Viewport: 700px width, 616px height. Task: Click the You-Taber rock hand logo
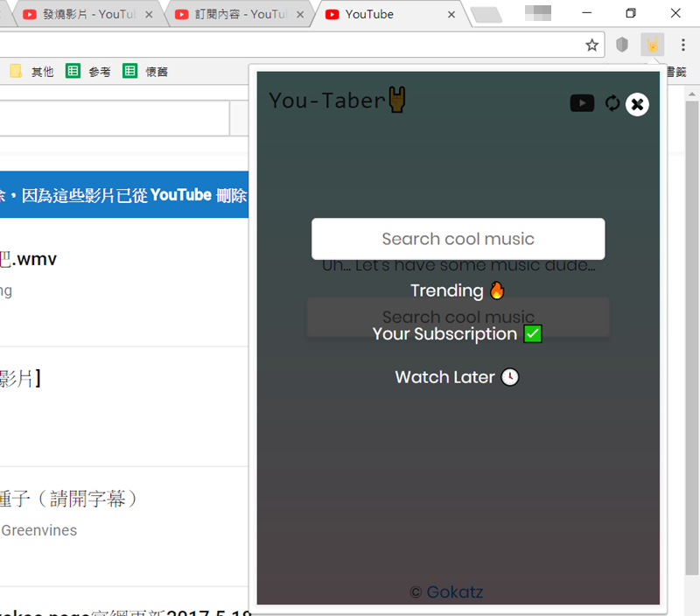point(397,100)
